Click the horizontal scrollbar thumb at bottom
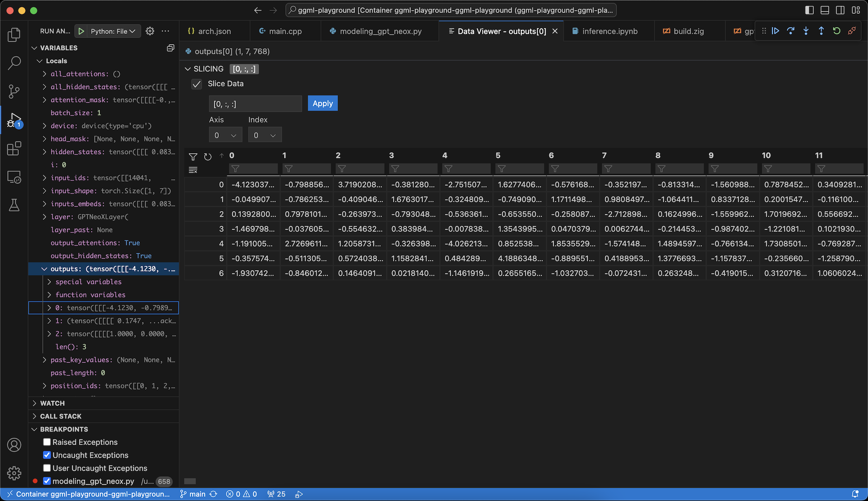Screen dimensions: 868x501 point(190,481)
